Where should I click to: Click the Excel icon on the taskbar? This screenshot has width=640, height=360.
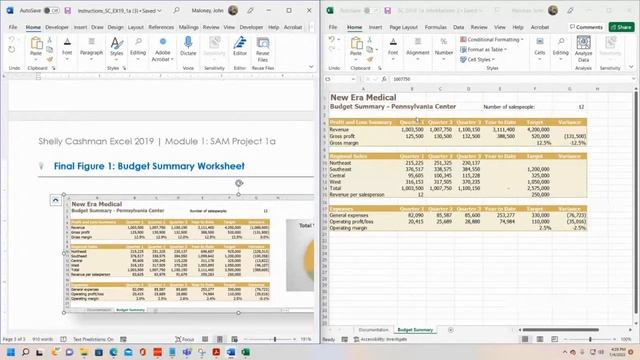click(246, 352)
